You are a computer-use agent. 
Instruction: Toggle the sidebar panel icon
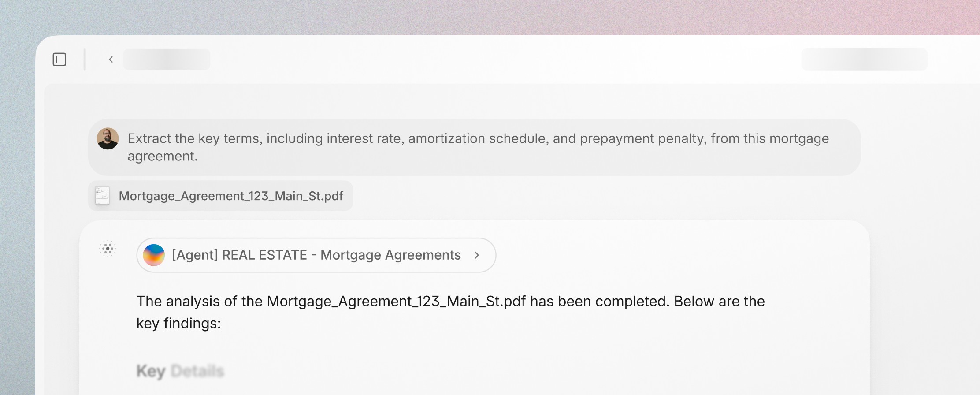[x=59, y=60]
